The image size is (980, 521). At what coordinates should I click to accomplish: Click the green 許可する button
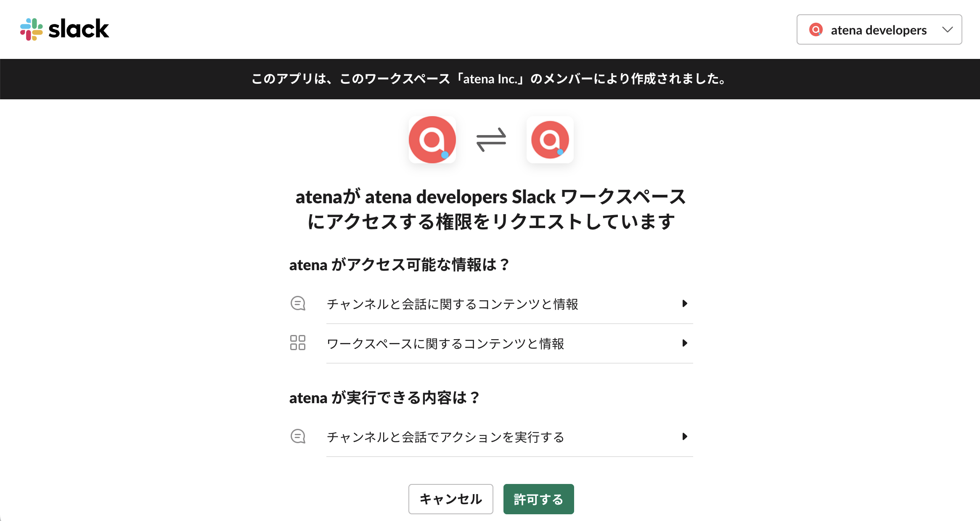[x=538, y=499]
